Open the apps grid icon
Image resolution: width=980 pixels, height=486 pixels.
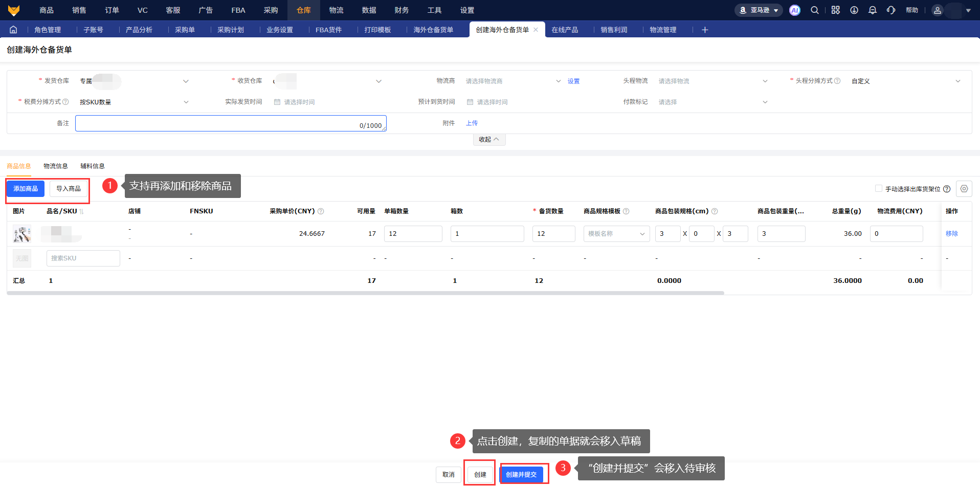click(835, 10)
